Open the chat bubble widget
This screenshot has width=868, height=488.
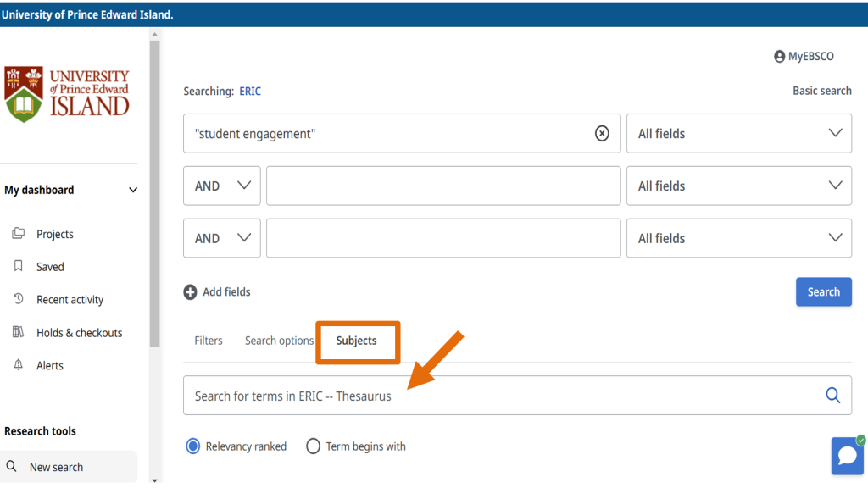(x=847, y=456)
